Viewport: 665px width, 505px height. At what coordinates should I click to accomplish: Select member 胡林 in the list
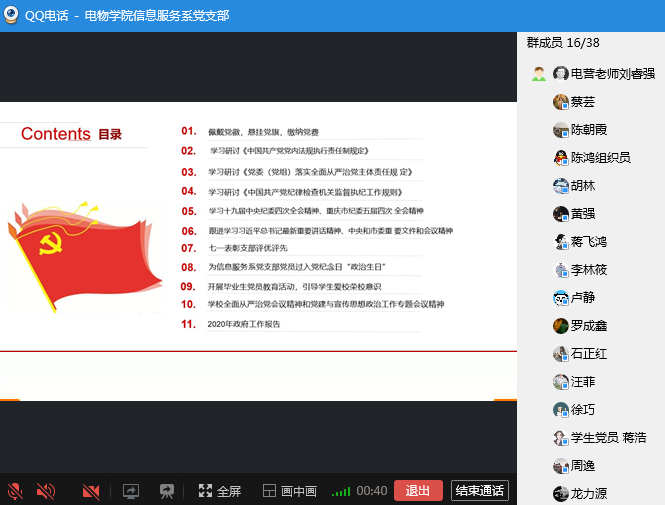click(582, 186)
